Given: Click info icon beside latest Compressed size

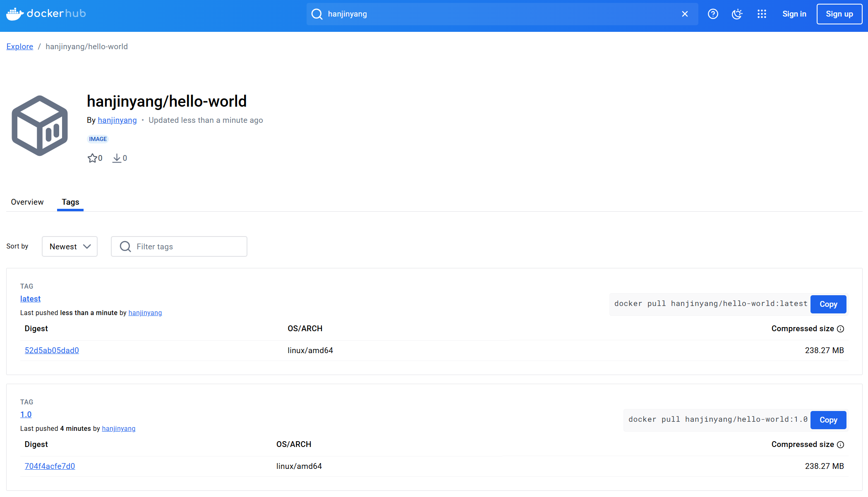Looking at the screenshot, I should point(841,329).
